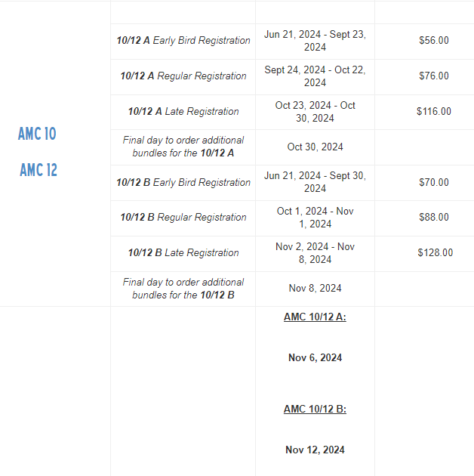Click the Oct 30, 2024 date cell

(x=315, y=147)
